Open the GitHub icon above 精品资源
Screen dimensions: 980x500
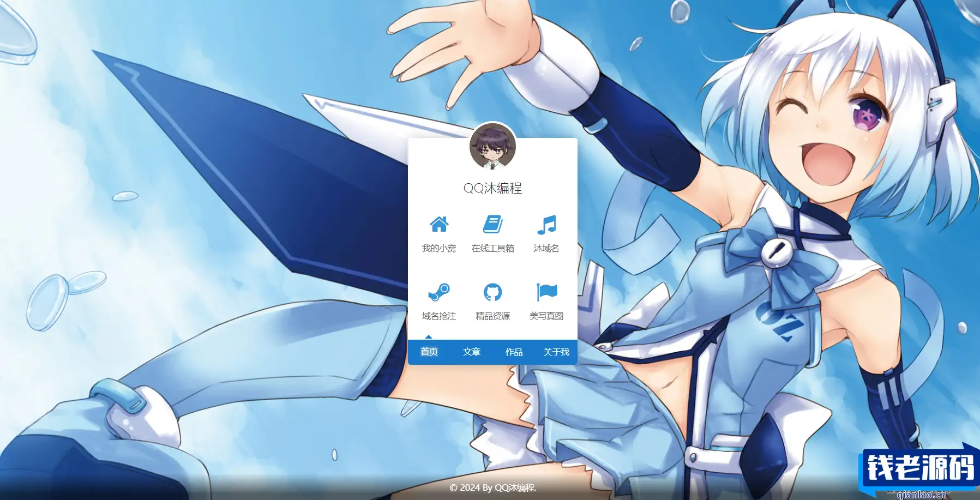click(x=493, y=292)
